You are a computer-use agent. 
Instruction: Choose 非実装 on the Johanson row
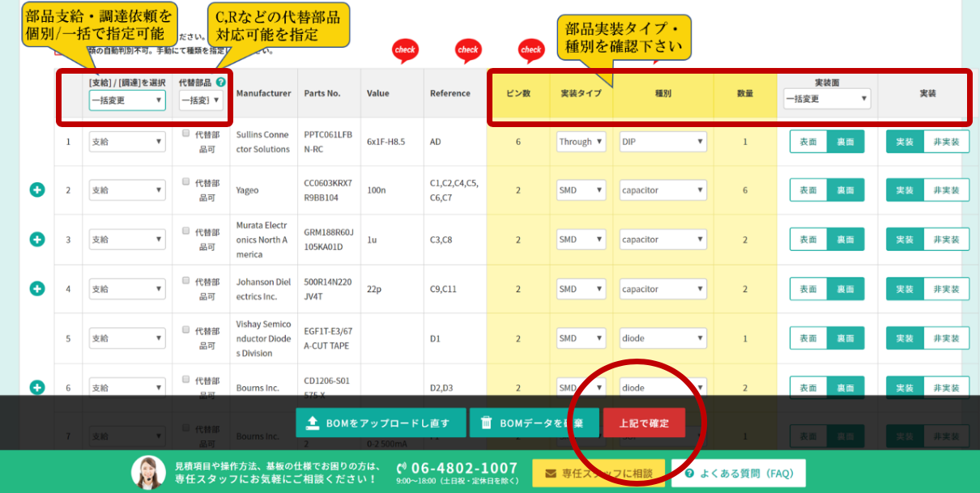(946, 289)
